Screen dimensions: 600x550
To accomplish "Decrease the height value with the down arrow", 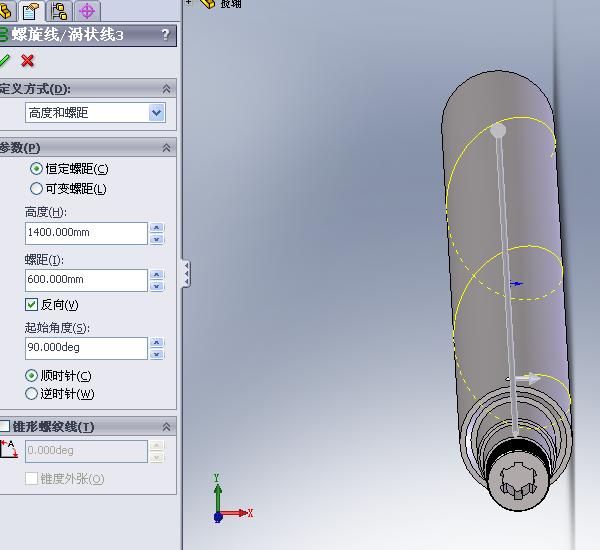I will [x=157, y=239].
